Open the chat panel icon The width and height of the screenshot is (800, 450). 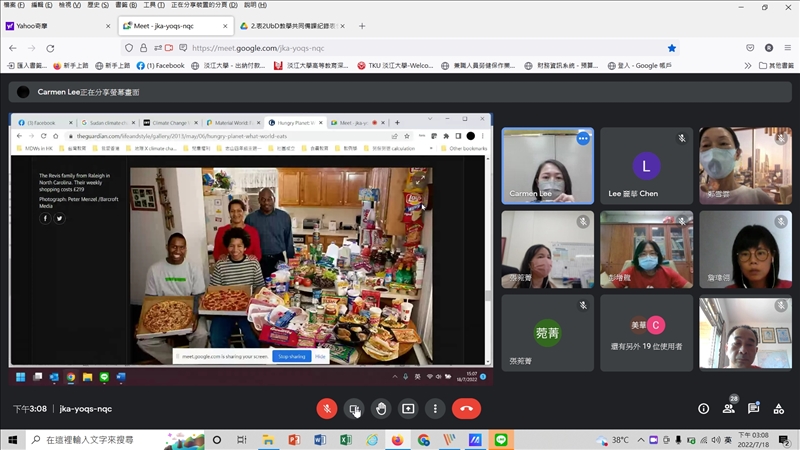(754, 408)
